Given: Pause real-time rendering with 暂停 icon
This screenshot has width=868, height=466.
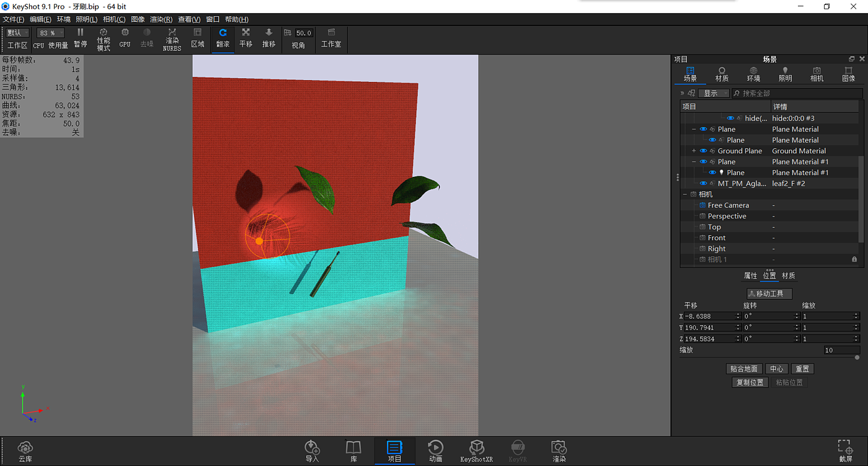Looking at the screenshot, I should (80, 38).
